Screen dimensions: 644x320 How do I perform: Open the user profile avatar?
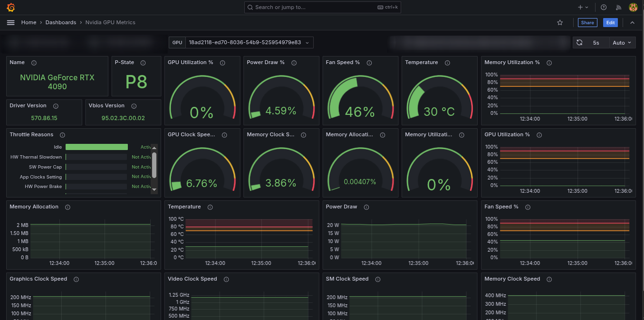coord(633,7)
